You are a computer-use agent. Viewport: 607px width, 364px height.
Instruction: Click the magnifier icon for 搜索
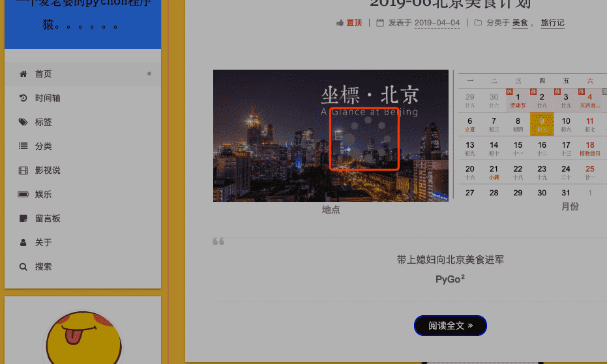(23, 267)
